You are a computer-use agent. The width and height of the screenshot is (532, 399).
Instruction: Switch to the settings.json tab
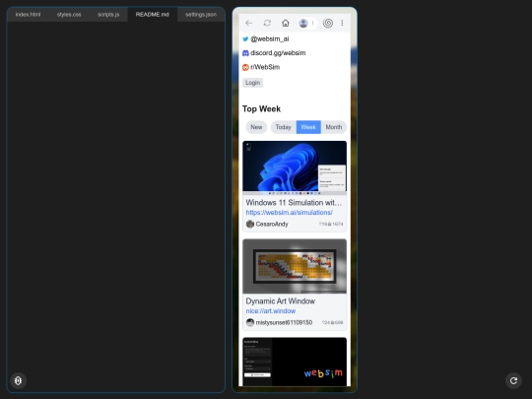[x=201, y=15]
